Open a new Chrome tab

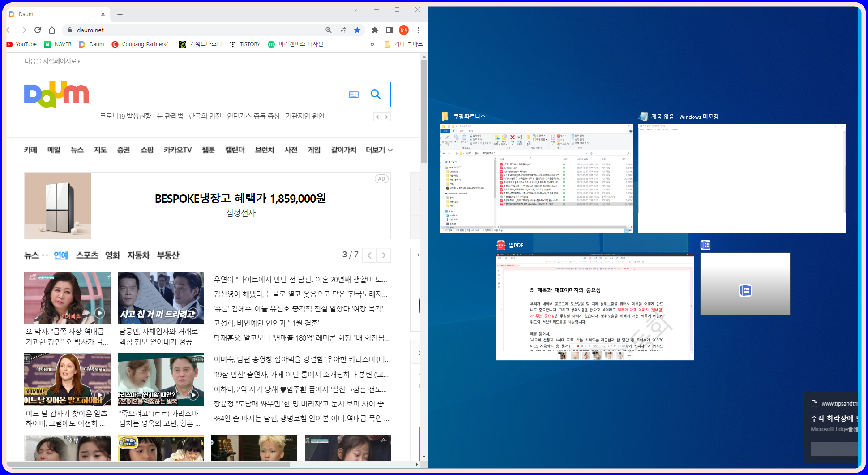point(120,14)
